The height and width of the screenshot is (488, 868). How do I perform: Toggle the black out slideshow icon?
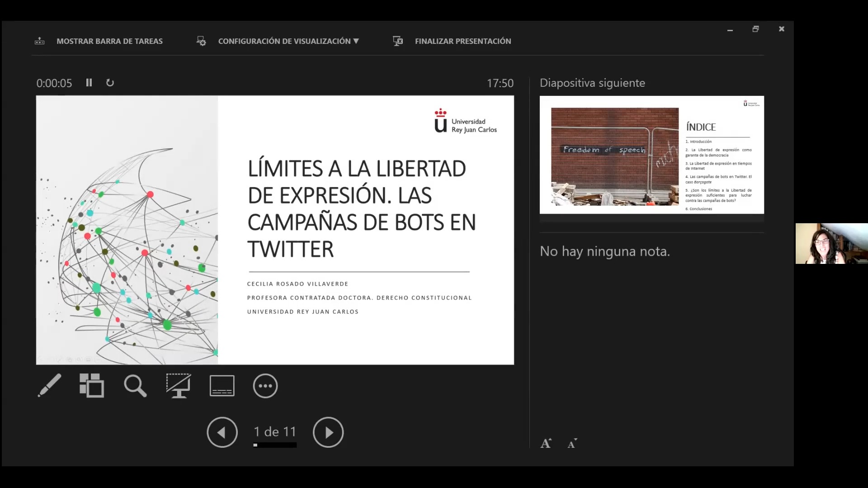pyautogui.click(x=179, y=385)
